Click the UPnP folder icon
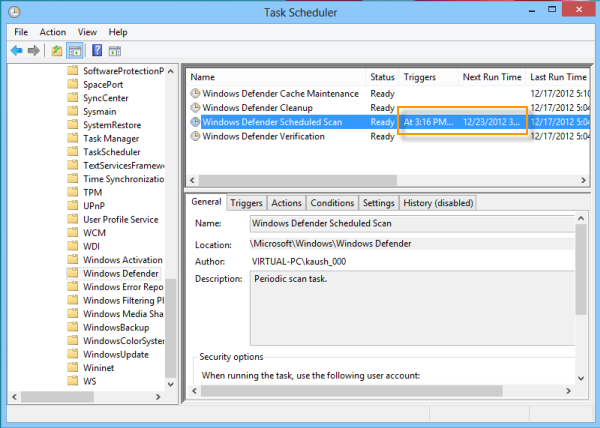The image size is (600, 428). coord(73,206)
